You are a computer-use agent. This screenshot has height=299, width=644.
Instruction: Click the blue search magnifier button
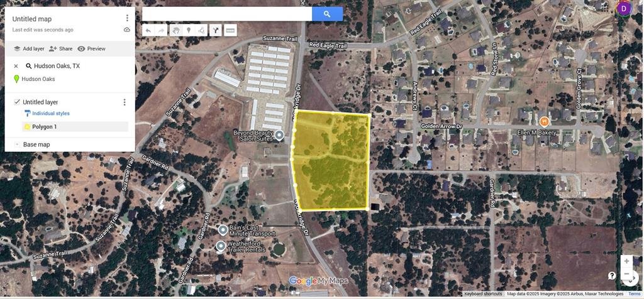[x=327, y=14]
